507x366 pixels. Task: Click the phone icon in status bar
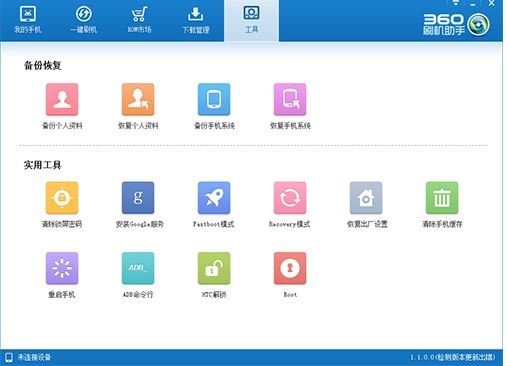click(9, 357)
